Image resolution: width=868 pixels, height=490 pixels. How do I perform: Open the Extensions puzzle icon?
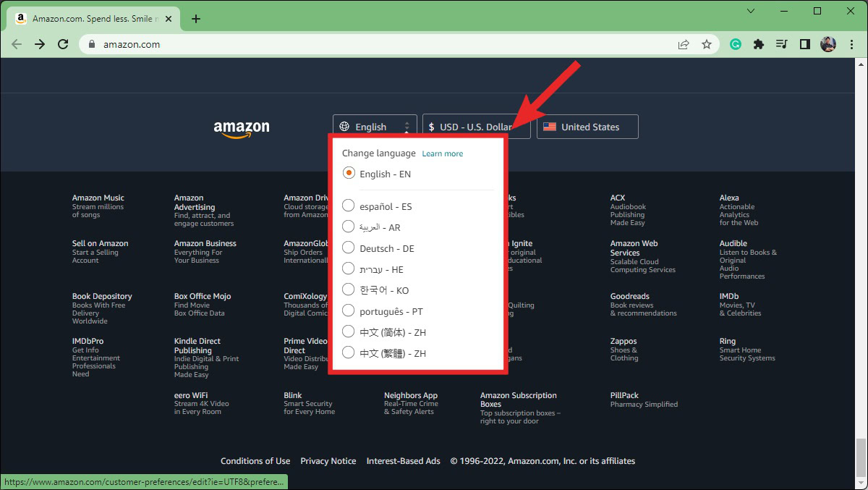pos(758,44)
